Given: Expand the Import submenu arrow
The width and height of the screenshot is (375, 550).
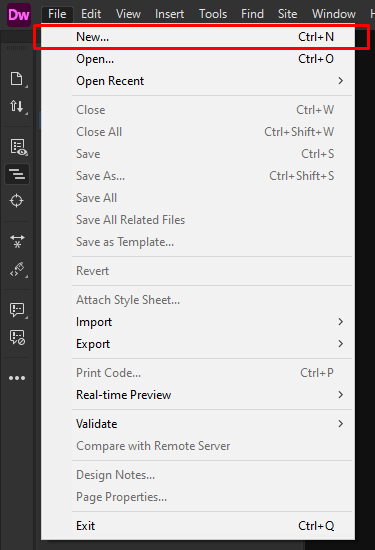Looking at the screenshot, I should point(340,322).
